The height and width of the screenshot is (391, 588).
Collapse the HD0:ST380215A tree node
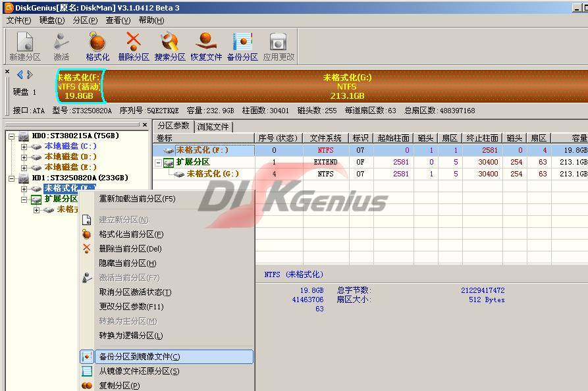coord(12,136)
